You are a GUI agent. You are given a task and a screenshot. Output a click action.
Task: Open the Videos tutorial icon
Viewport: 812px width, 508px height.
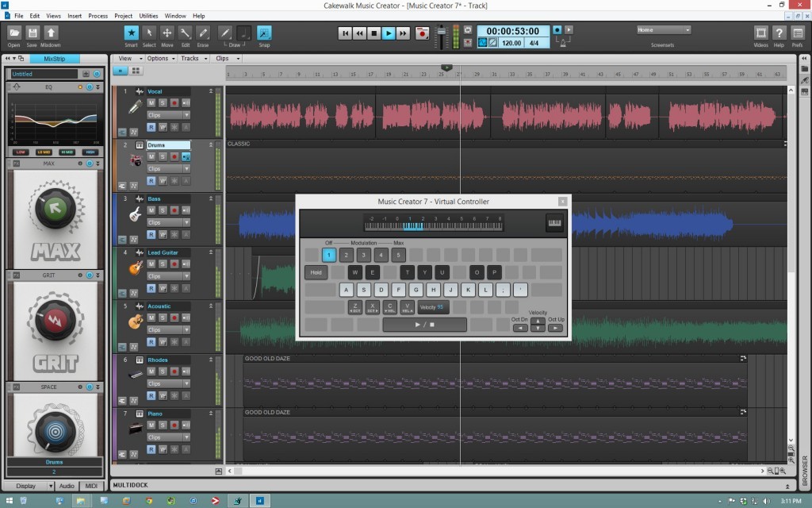(760, 33)
